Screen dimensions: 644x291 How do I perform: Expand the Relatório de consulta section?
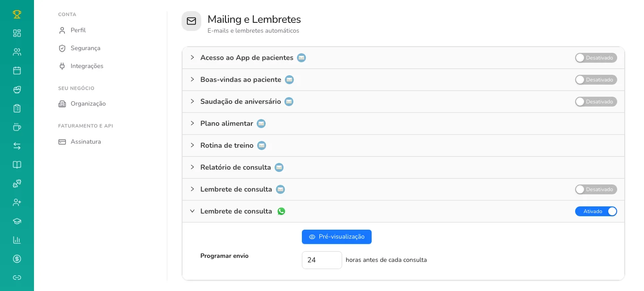(x=192, y=167)
